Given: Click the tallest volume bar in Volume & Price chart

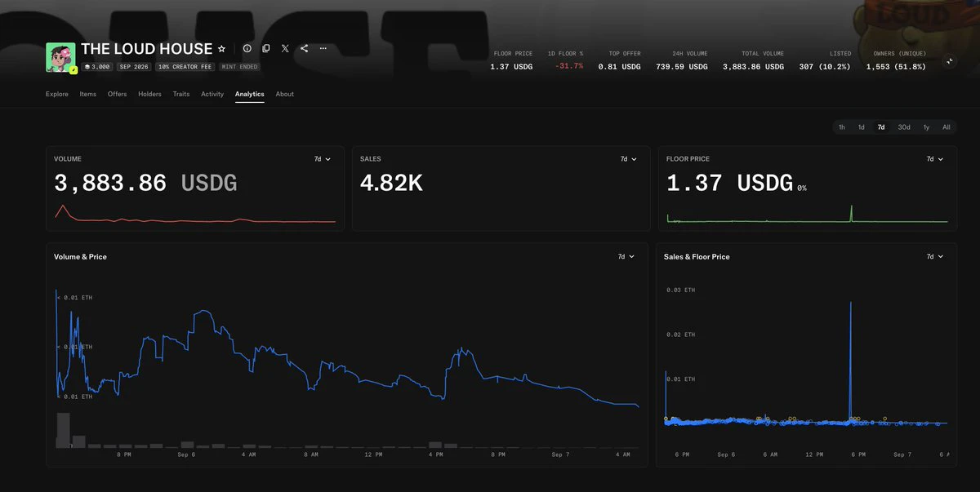Looking at the screenshot, I should [x=62, y=430].
